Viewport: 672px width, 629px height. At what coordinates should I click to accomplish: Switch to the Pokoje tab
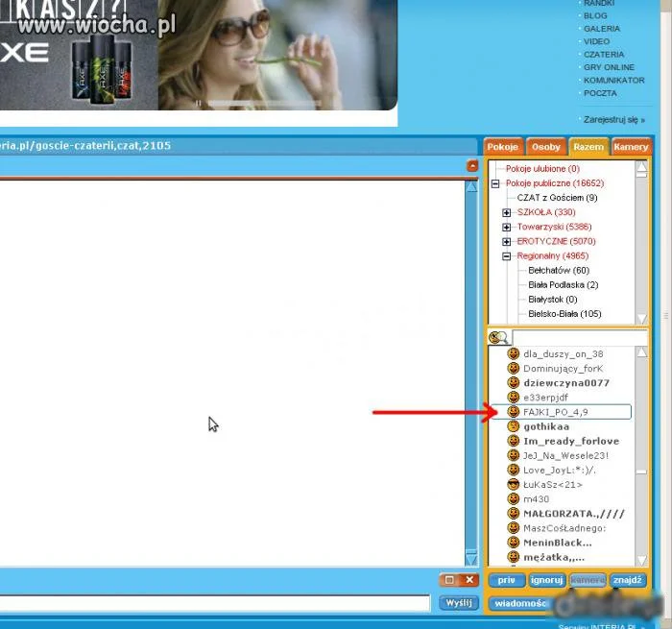(x=503, y=147)
